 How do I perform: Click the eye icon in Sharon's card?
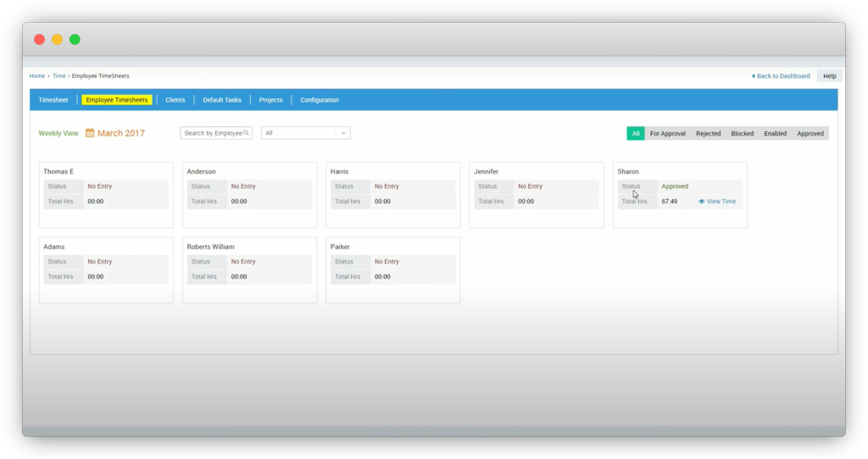701,202
